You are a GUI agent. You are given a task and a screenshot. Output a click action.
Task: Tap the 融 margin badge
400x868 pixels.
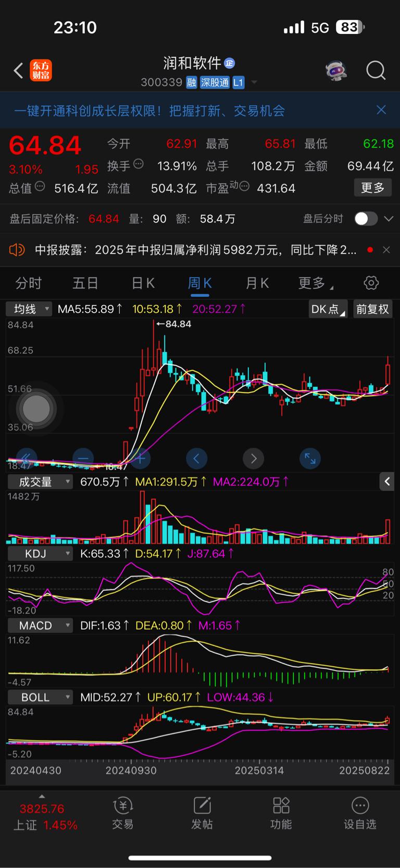[x=191, y=82]
